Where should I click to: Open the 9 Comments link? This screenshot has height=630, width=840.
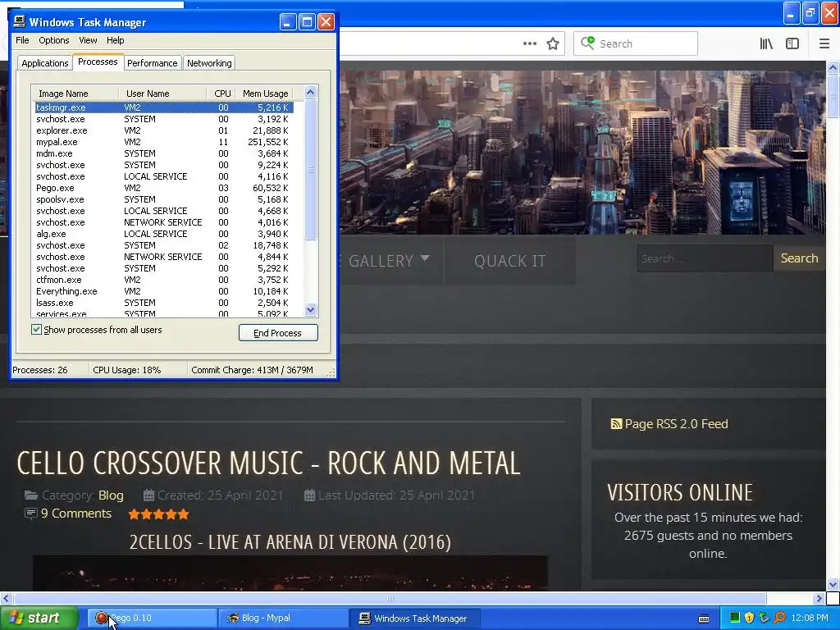(76, 514)
